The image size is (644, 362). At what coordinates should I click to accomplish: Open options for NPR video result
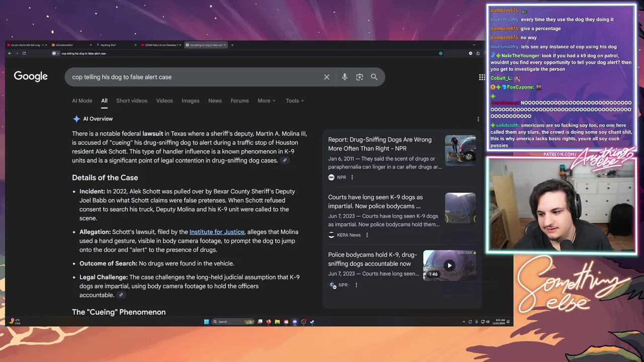tap(356, 285)
